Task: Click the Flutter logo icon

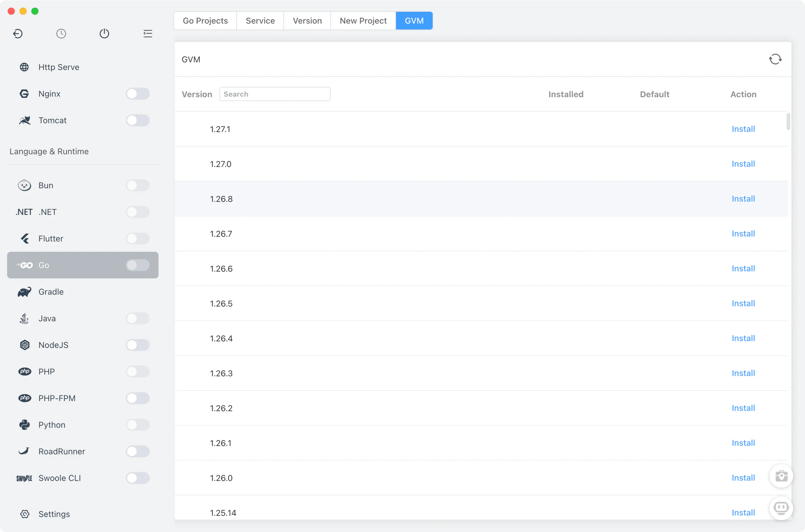Action: coord(24,238)
